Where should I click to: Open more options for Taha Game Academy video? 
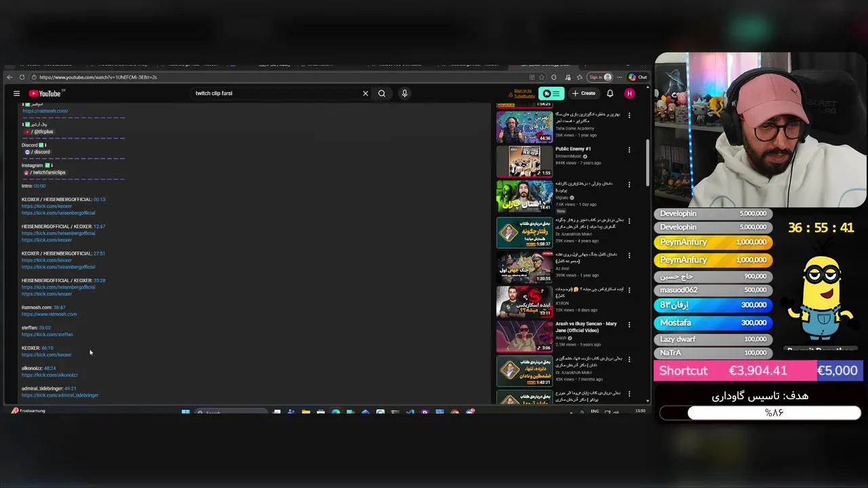(629, 115)
